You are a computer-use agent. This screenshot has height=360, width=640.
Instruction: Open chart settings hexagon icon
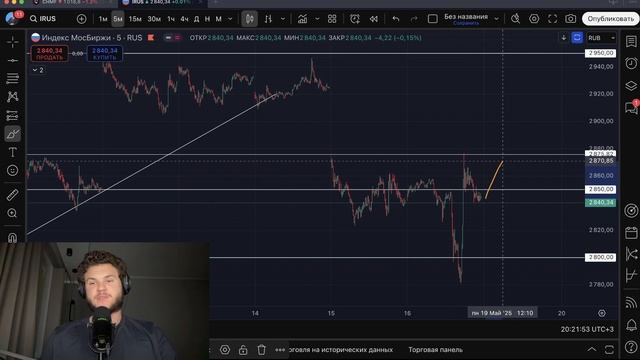(x=534, y=19)
